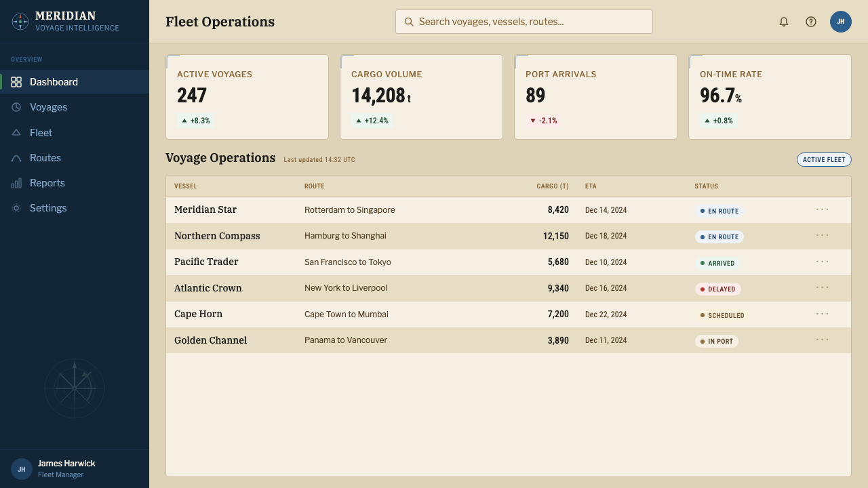Open actions menu for Cape Horn

click(x=823, y=314)
